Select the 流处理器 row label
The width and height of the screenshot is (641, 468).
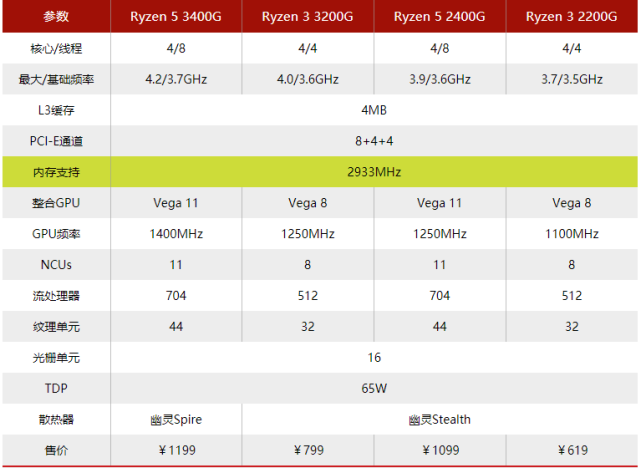[56, 296]
